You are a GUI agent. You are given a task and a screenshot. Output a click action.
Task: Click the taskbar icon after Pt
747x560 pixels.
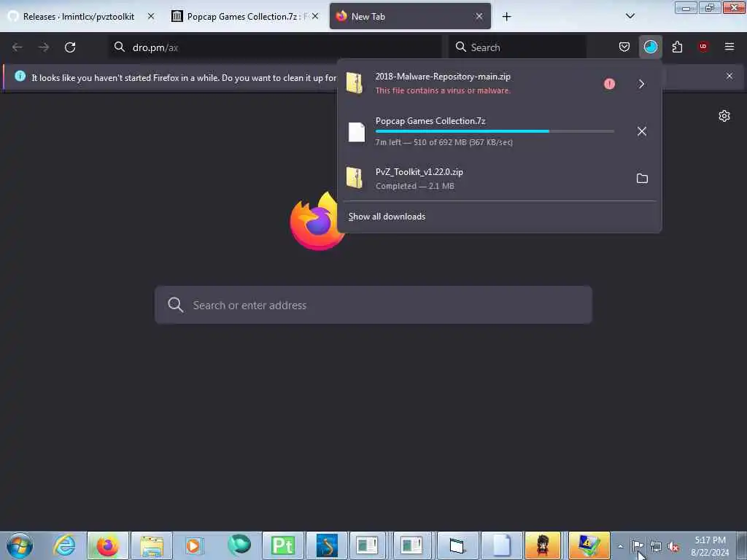point(327,545)
